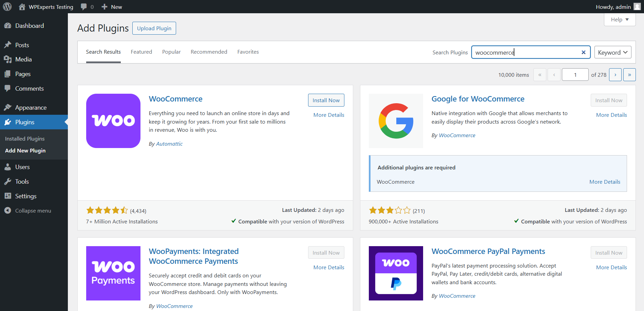Click the Pages icon in sidebar
The height and width of the screenshot is (311, 644).
pos(7,74)
